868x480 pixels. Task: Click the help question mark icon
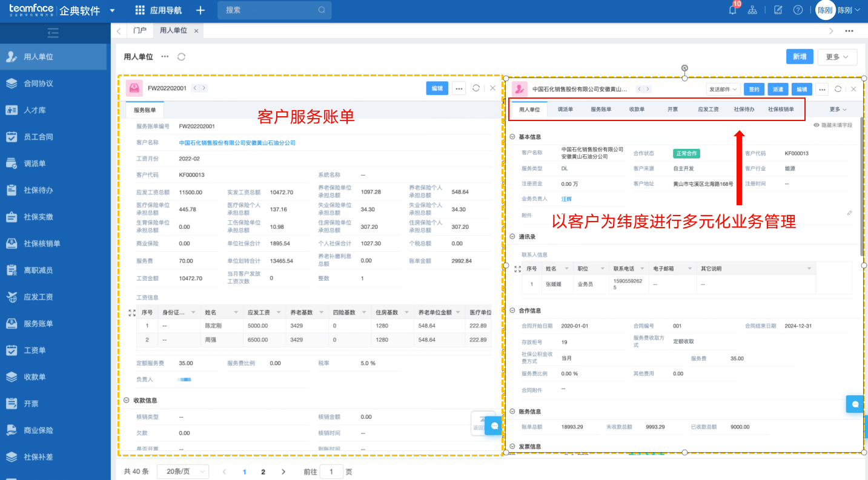click(798, 10)
